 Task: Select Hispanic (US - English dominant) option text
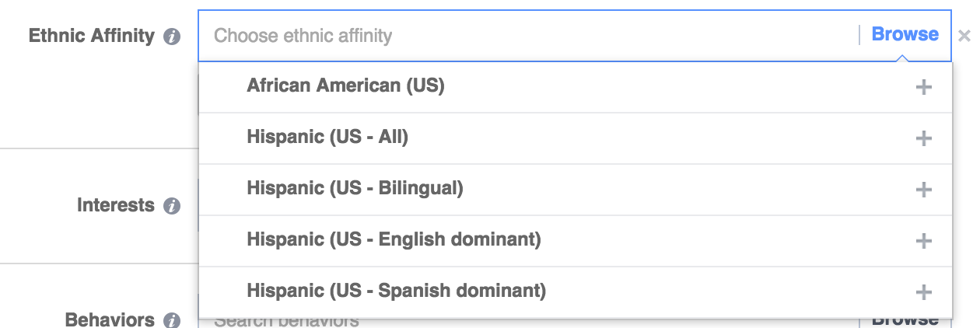pyautogui.click(x=394, y=239)
